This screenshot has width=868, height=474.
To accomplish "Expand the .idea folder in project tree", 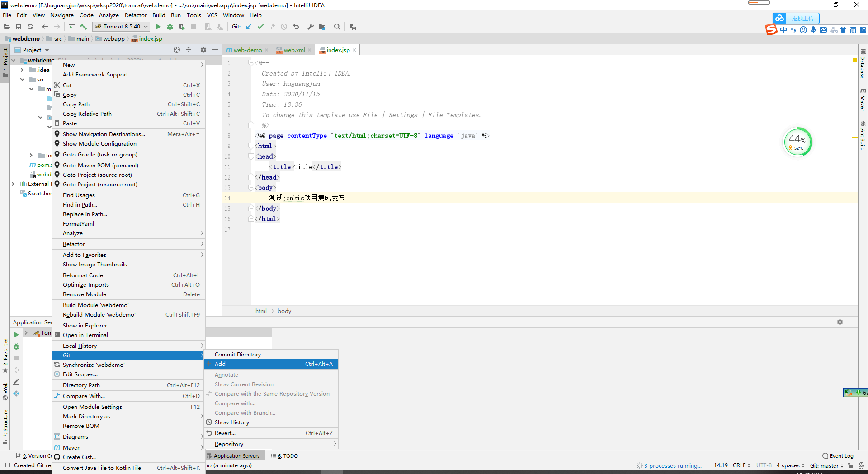I will (22, 70).
